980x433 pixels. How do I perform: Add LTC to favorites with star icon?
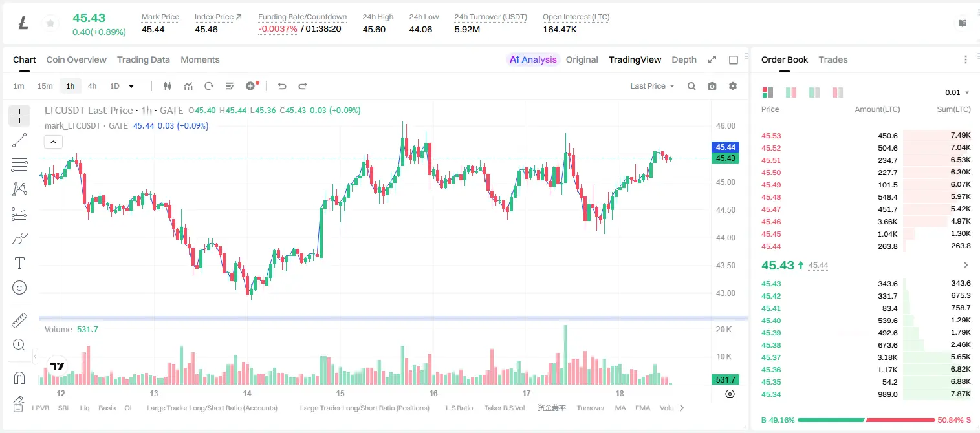coord(50,23)
